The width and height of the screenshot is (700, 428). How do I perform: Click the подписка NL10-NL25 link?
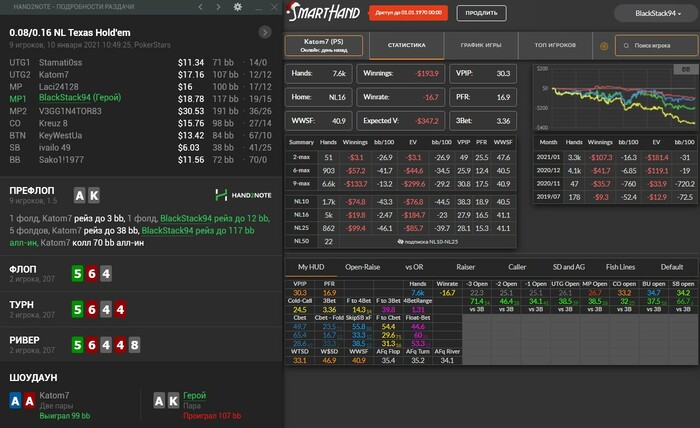(427, 241)
